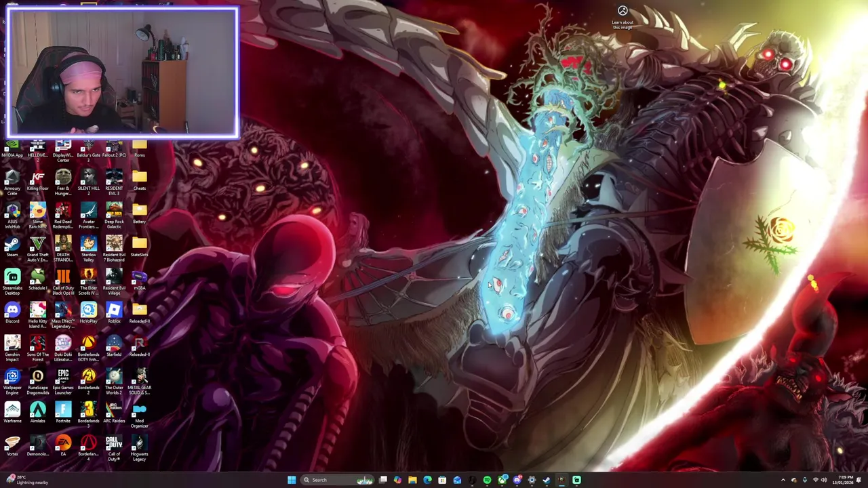Select METAL GEAR SOLID icon
868x488 pixels.
coord(139,382)
